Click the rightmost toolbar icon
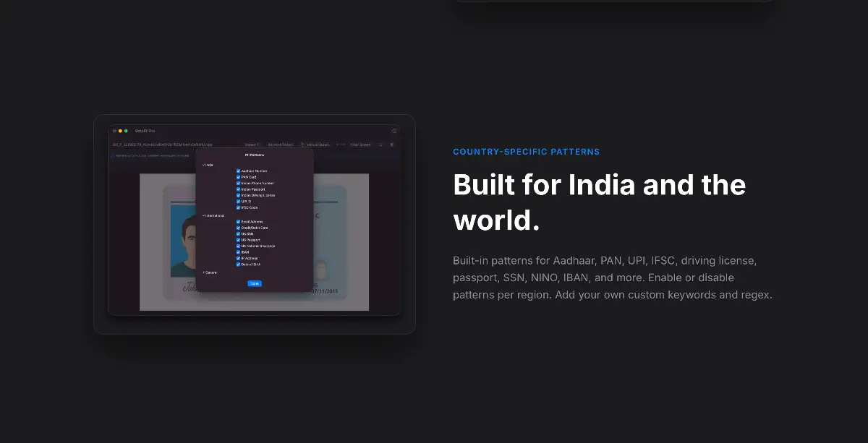This screenshot has height=443, width=868. pos(391,145)
